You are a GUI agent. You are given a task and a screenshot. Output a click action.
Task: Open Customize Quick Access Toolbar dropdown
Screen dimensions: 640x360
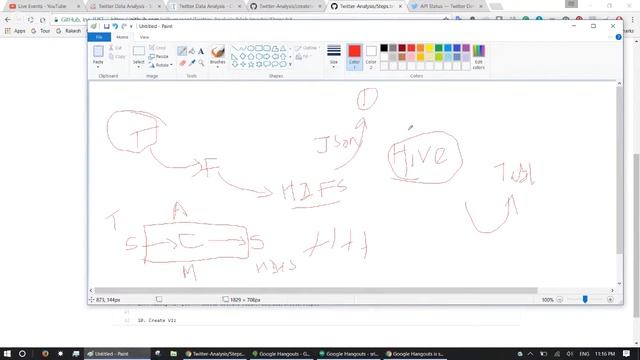tap(131, 27)
